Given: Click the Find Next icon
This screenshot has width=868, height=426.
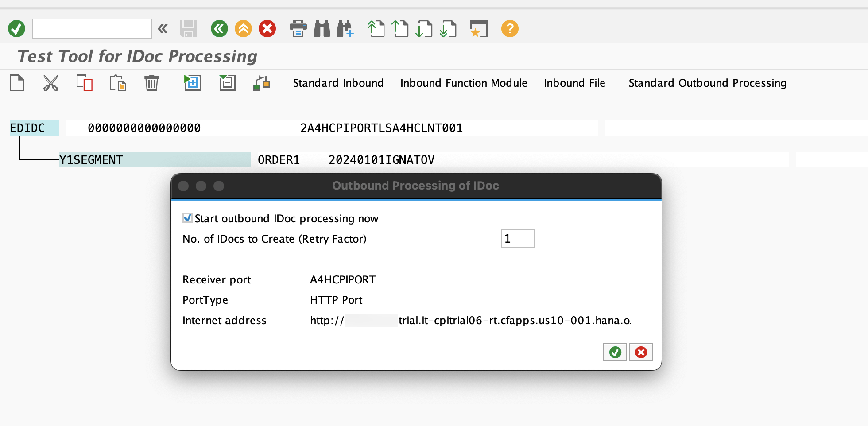Looking at the screenshot, I should pyautogui.click(x=344, y=28).
